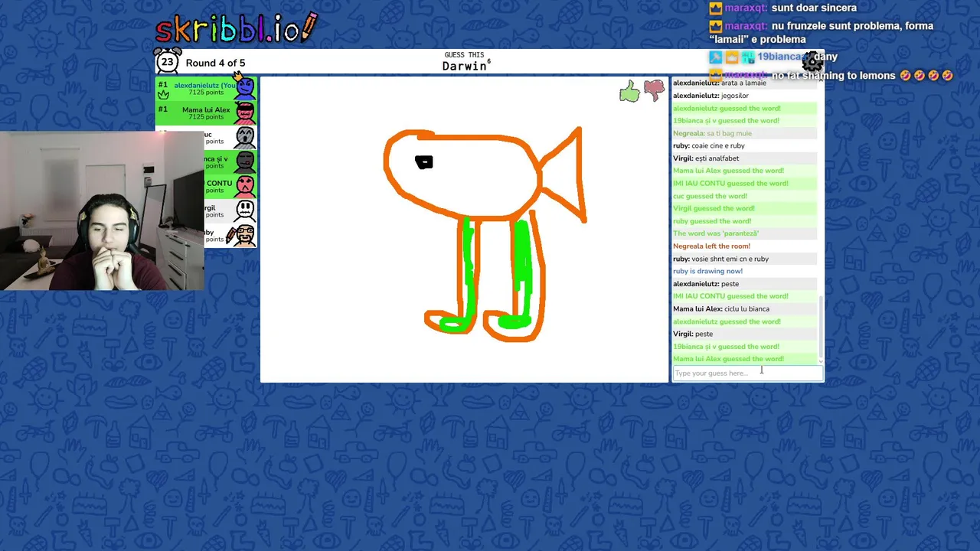
Task: Click the thumbs down dislike icon
Action: [x=654, y=91]
